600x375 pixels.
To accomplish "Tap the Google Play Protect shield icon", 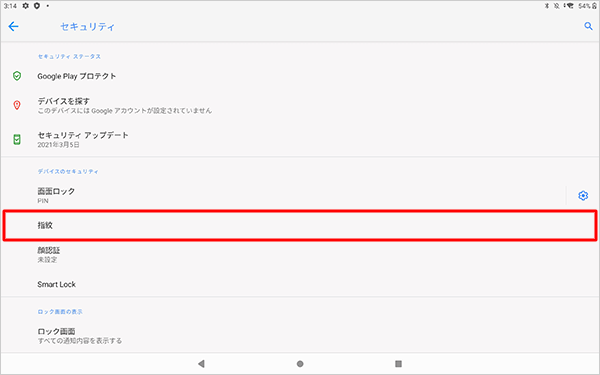I will [x=17, y=76].
